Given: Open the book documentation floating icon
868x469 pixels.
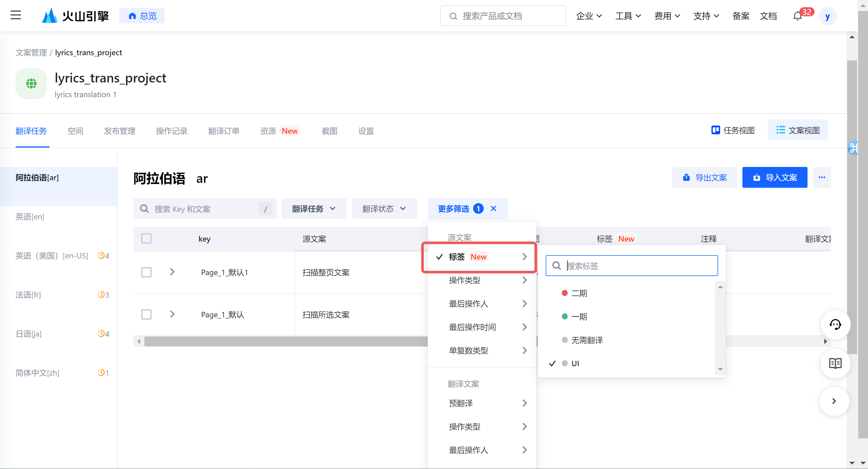Looking at the screenshot, I should [835, 363].
